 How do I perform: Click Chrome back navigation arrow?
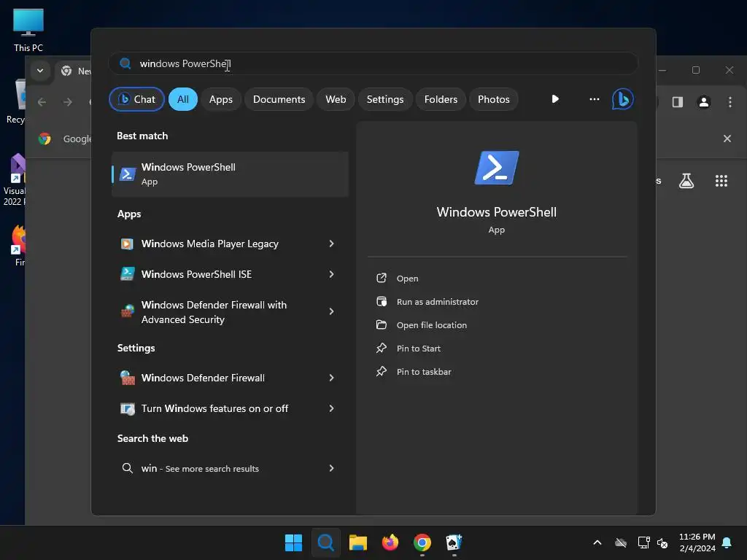42,102
